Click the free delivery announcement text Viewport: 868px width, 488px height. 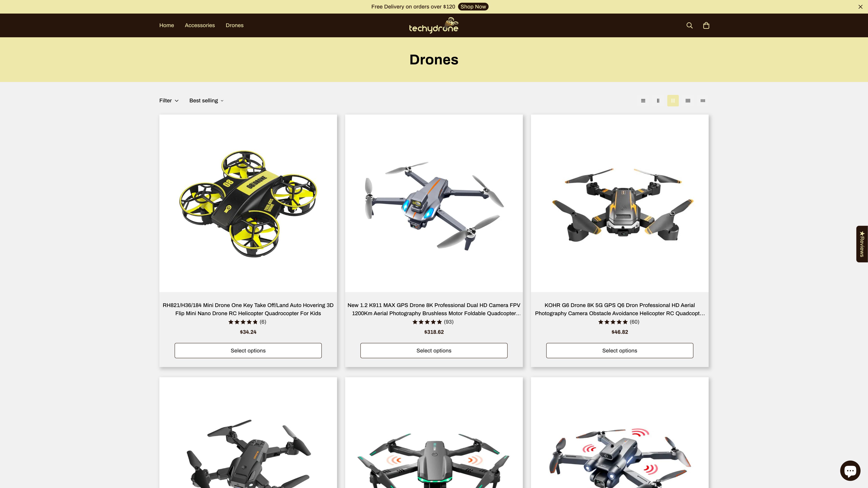click(x=413, y=7)
